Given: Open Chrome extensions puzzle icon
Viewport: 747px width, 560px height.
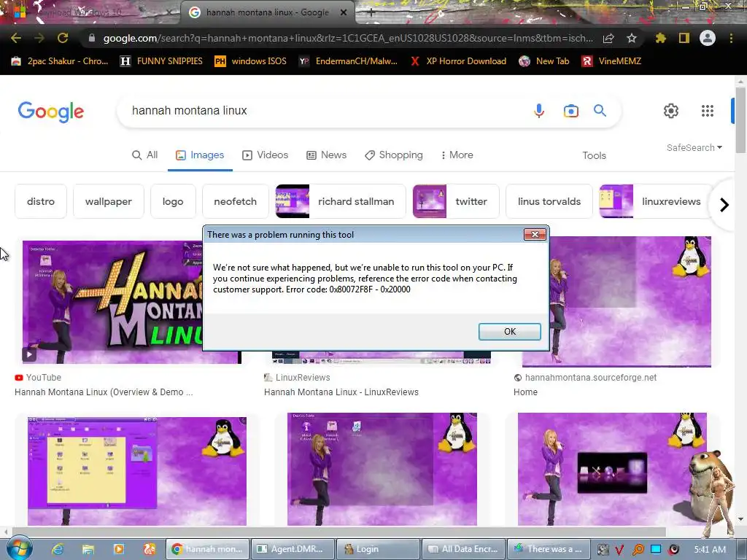Looking at the screenshot, I should click(660, 38).
